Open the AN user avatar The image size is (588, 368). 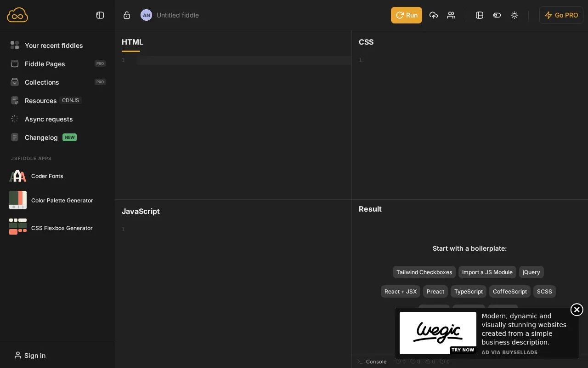146,15
